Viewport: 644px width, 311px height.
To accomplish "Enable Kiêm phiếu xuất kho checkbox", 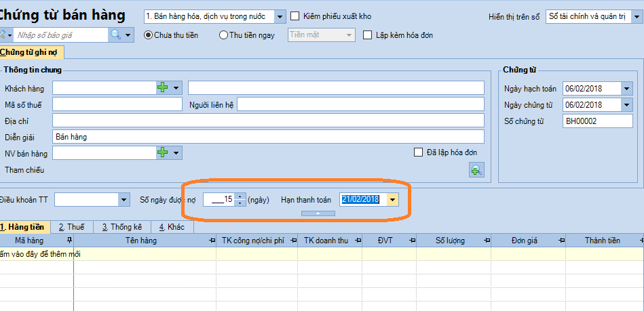I will pos(295,16).
